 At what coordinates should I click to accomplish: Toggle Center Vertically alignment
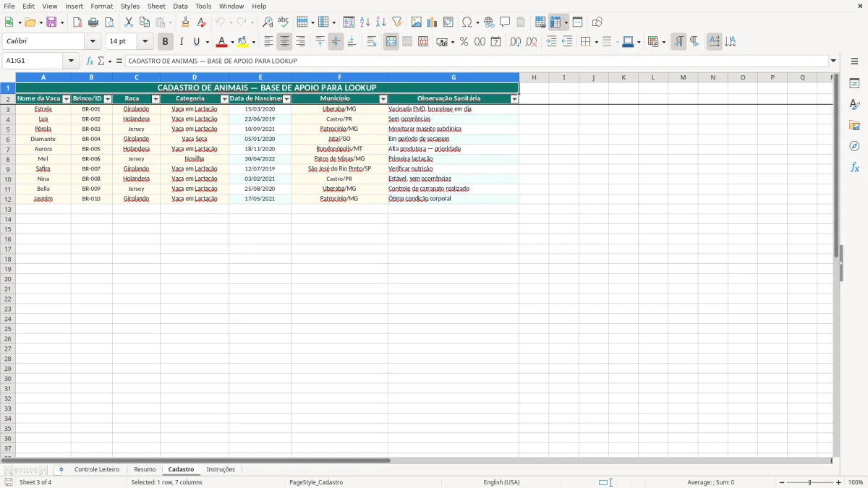tap(336, 42)
